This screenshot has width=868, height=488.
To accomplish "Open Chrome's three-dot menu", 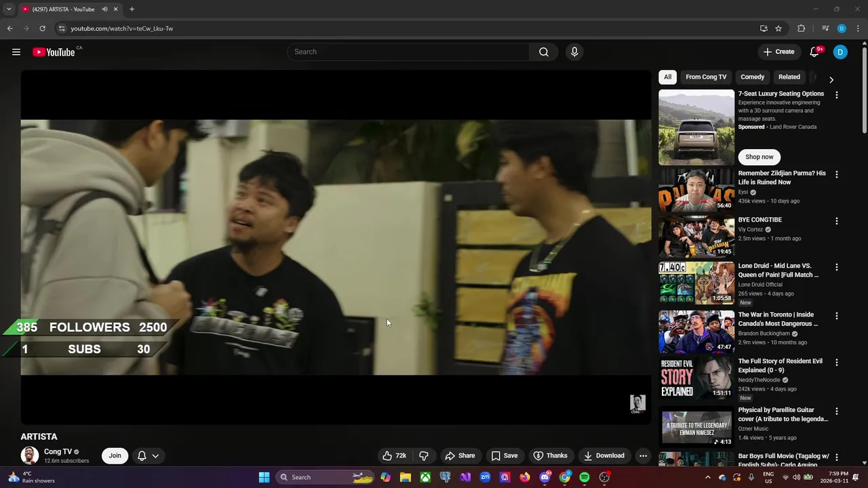I will pyautogui.click(x=859, y=28).
